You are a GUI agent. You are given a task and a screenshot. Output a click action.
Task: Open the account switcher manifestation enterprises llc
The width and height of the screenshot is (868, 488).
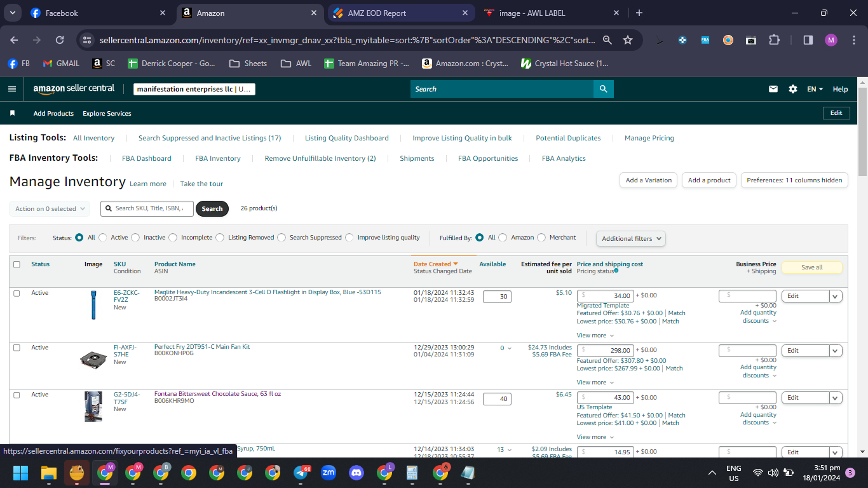point(194,90)
